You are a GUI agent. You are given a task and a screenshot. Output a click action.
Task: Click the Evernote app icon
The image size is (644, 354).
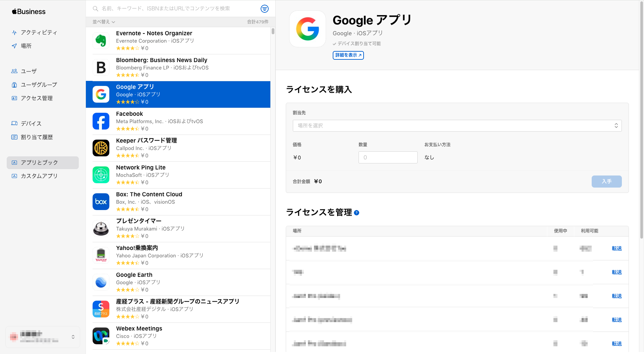pos(101,41)
